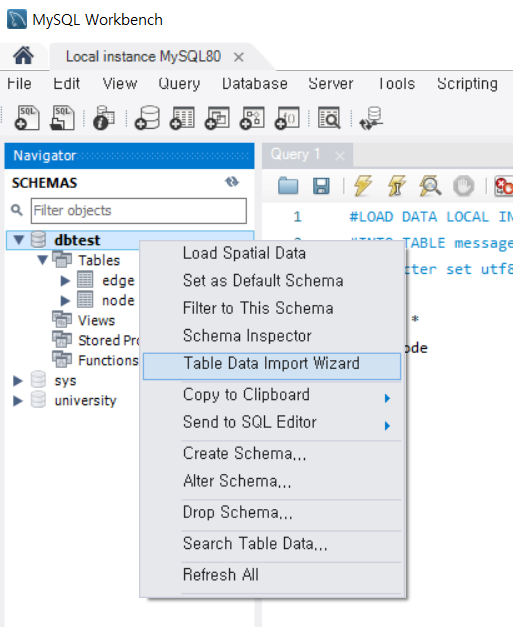
Task: Open Send to SQL Editor submenu arrow
Action: point(387,425)
